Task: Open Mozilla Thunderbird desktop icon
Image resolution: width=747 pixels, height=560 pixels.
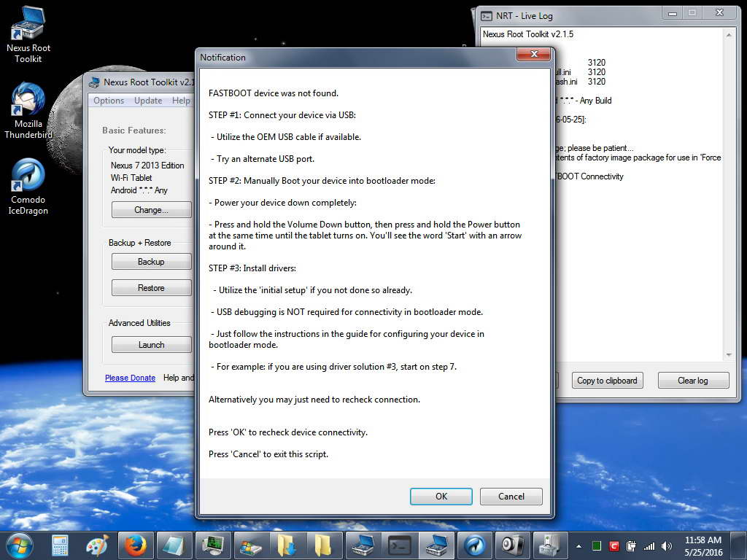Action: [x=28, y=110]
